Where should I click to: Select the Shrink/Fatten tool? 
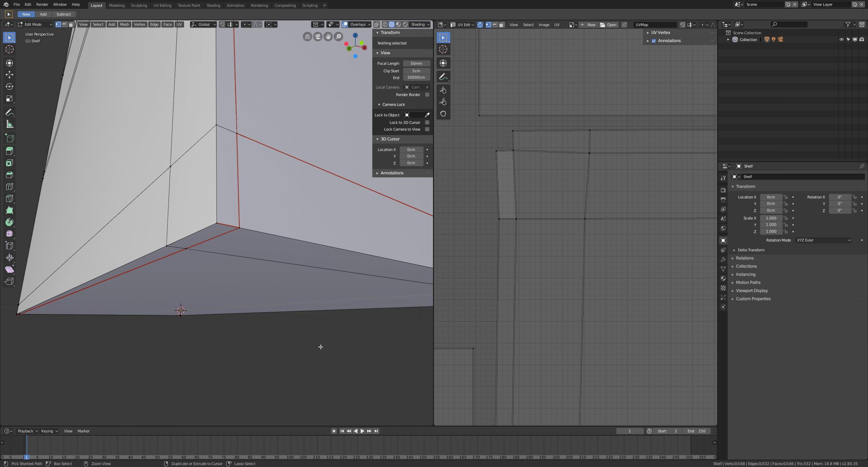click(x=9, y=258)
